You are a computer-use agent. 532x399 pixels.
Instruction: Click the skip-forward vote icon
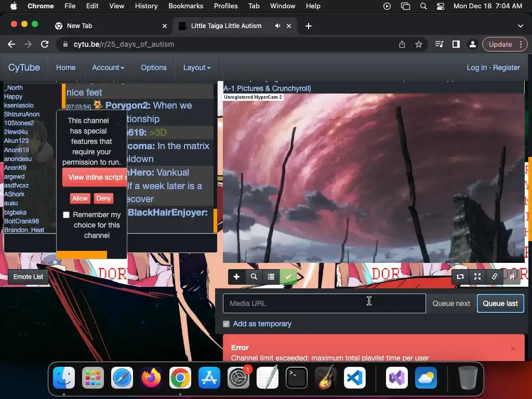[512, 277]
